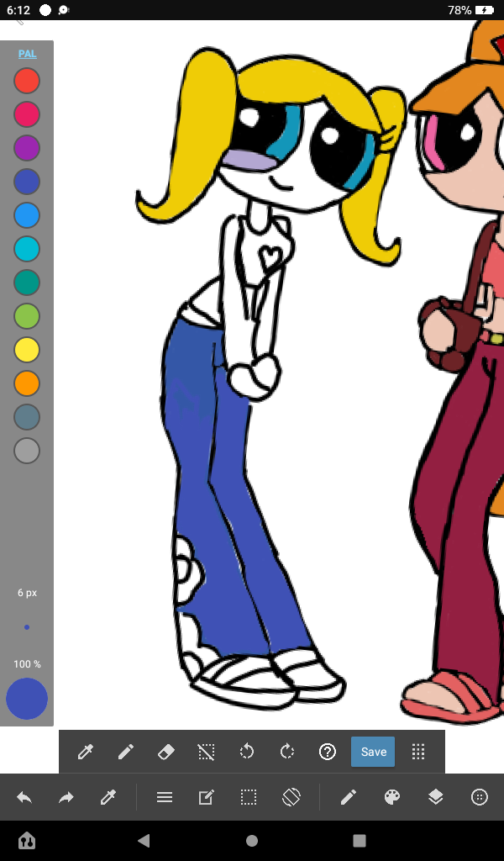Select the light green palette color

click(27, 316)
